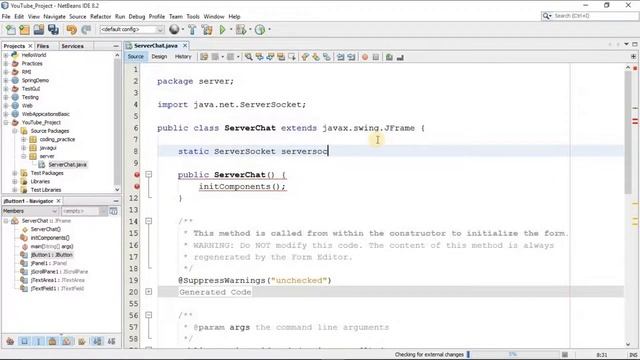Close the Navigator panel tab
The width and height of the screenshot is (640, 360).
tap(58, 201)
